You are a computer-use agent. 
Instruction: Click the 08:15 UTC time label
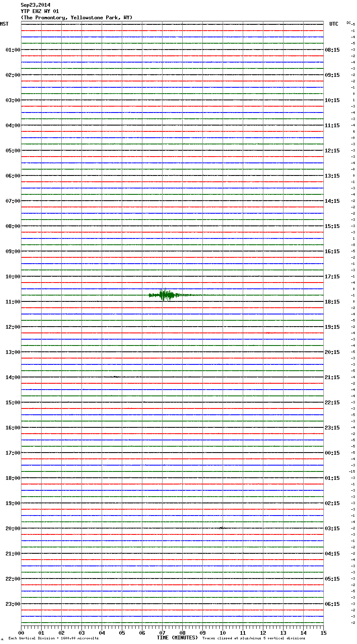click(332, 50)
